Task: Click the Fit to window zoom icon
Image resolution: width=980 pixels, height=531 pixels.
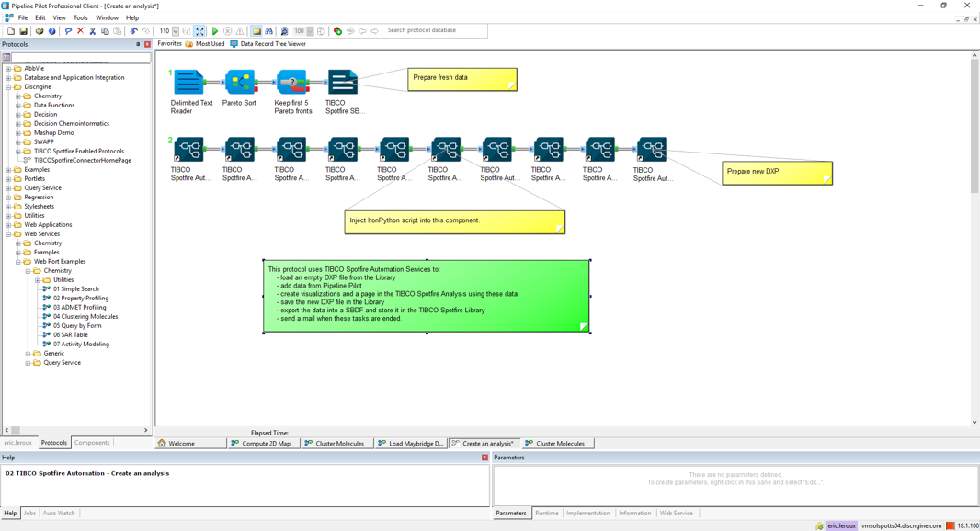Action: (x=199, y=30)
